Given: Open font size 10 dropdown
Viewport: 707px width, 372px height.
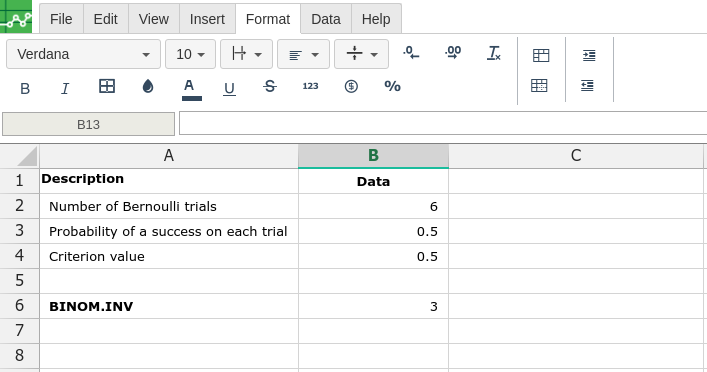Looking at the screenshot, I should pos(190,54).
